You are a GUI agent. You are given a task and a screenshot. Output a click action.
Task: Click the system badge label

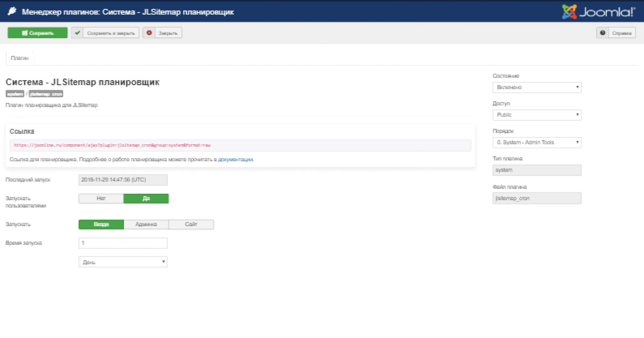tap(15, 94)
